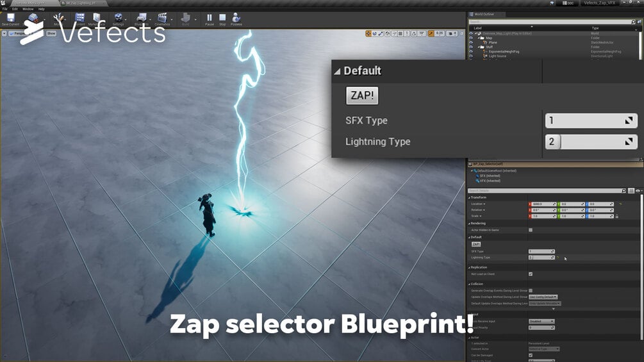Select the rotate gizmo mode icon in viewport

(375, 34)
